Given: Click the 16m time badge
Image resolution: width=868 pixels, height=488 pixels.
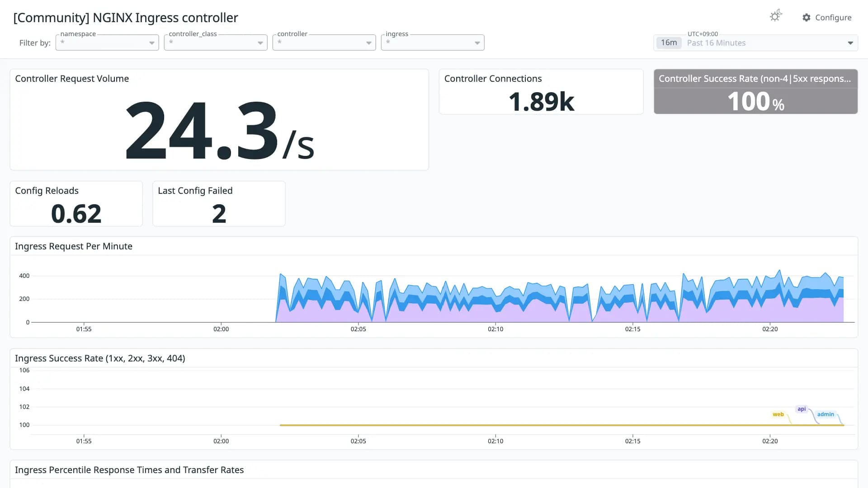Looking at the screenshot, I should pyautogui.click(x=669, y=42).
